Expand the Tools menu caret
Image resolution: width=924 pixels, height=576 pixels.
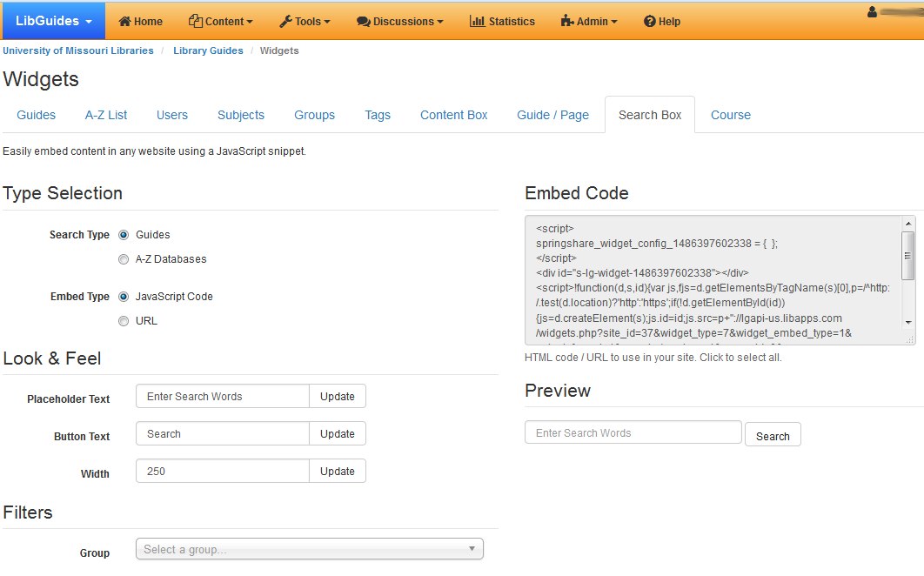coord(327,22)
